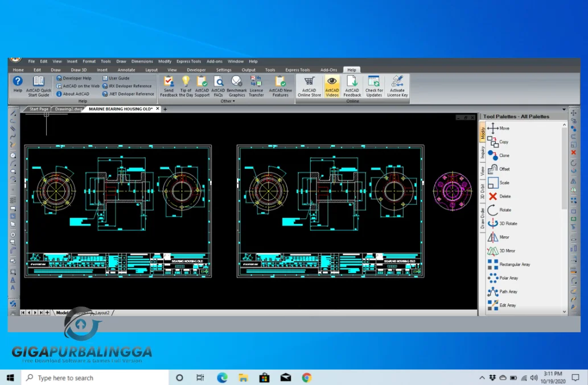Screen dimensions: 588x385
Task: Expand the Other panel dropdown
Action: click(228, 101)
